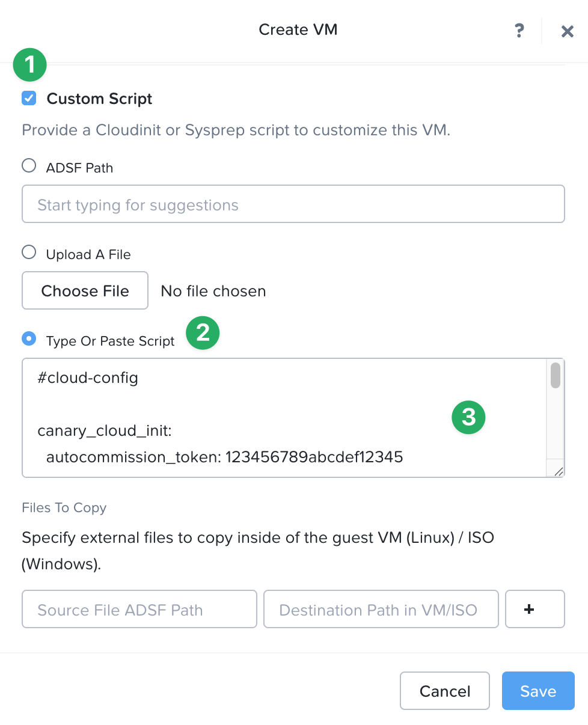Cancel the VM creation

(444, 691)
